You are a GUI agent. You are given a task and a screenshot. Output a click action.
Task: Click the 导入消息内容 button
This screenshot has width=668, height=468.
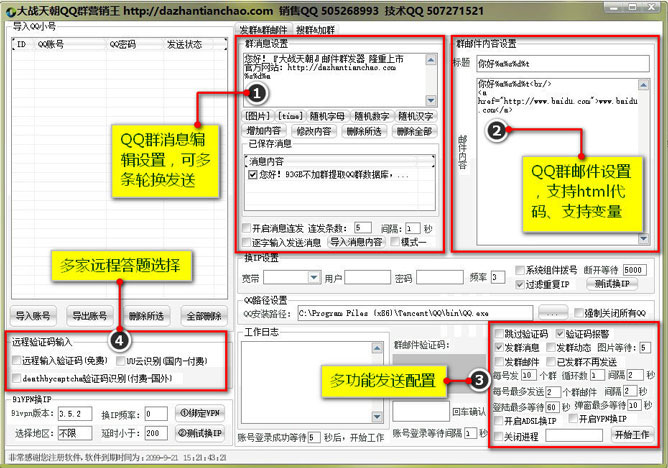point(356,242)
